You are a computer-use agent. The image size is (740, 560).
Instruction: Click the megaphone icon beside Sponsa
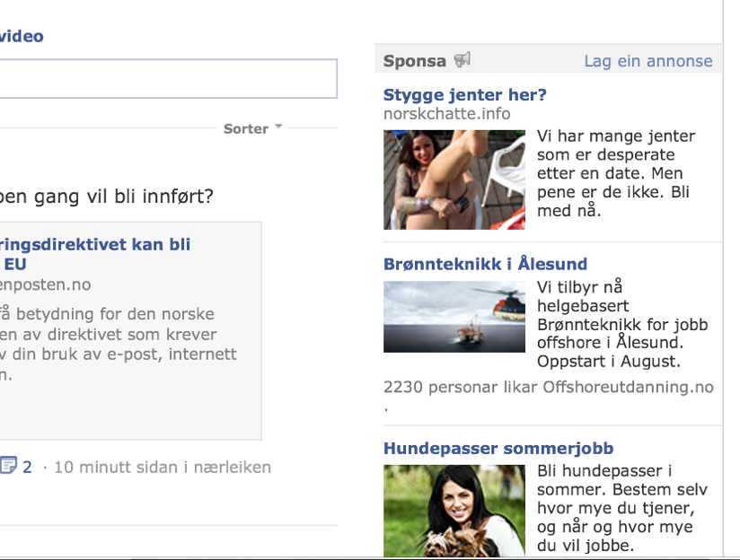[x=462, y=60]
